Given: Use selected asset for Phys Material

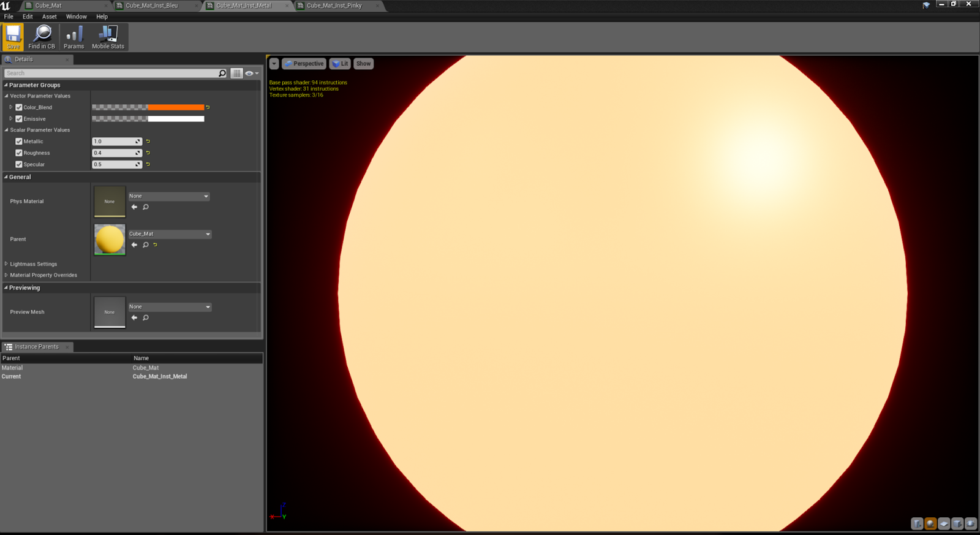Looking at the screenshot, I should coord(134,207).
